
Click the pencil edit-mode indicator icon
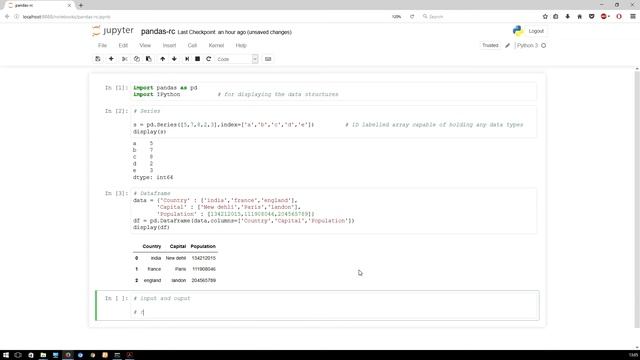[507, 45]
